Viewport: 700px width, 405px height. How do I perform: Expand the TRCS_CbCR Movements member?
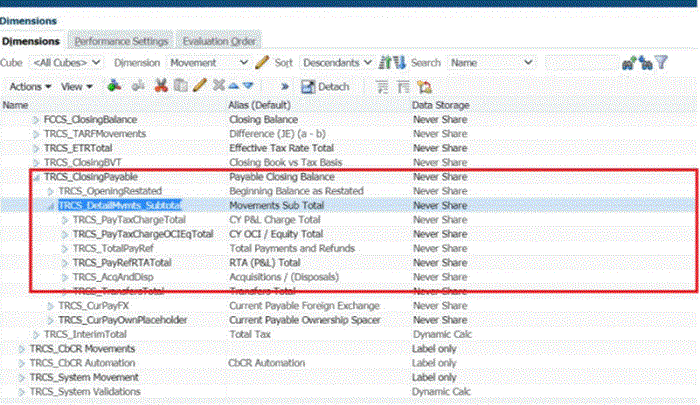tap(21, 349)
